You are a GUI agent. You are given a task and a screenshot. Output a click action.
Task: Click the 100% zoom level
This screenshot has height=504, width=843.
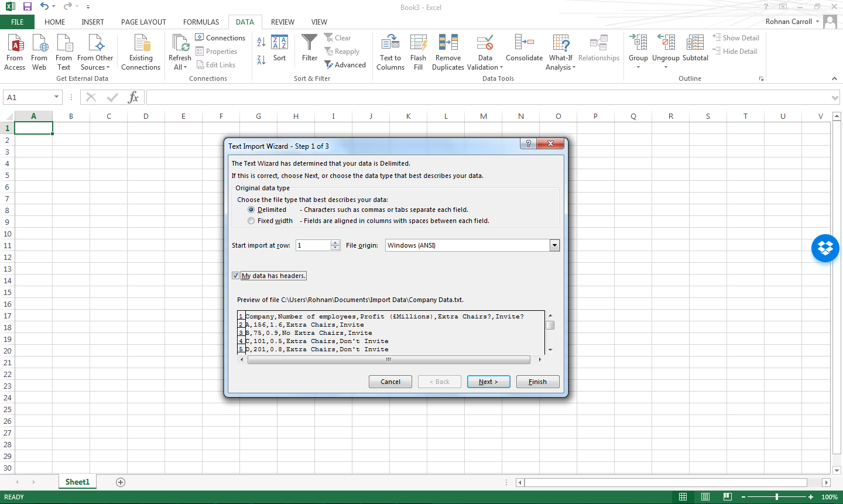coord(829,497)
